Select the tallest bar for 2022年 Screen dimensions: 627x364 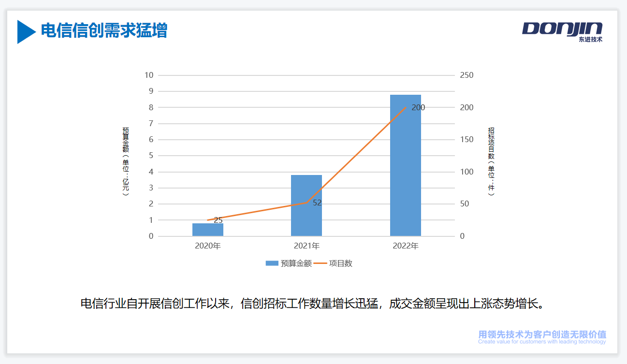[x=405, y=164]
